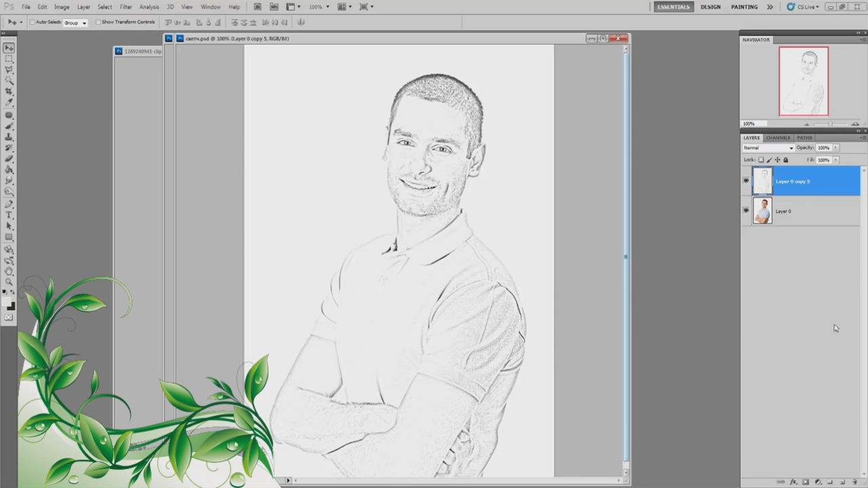Select the Rectangular Marquee tool
868x488 pixels.
pos(9,59)
